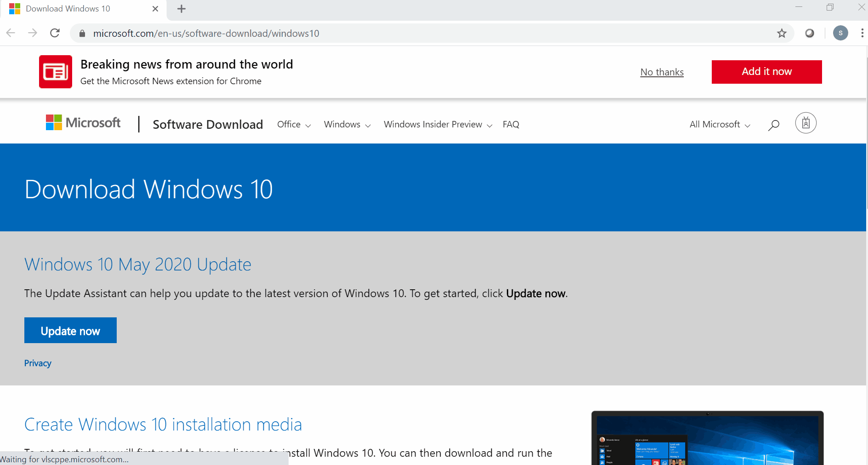
Task: Click the search magnifier icon on Microsoft site
Action: (x=774, y=125)
